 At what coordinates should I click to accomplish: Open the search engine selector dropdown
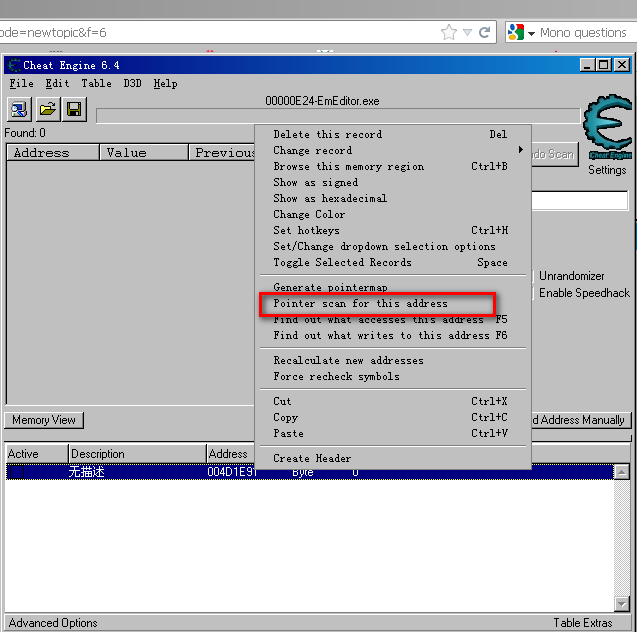point(531,33)
